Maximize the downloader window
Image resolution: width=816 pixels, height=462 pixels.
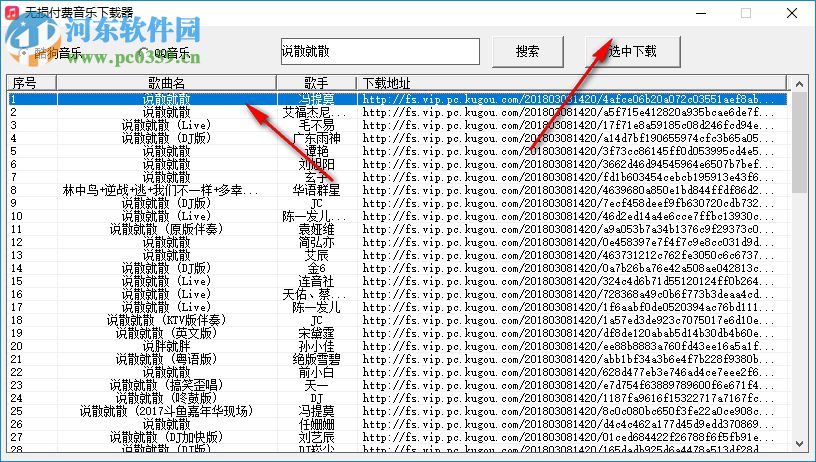pyautogui.click(x=746, y=13)
